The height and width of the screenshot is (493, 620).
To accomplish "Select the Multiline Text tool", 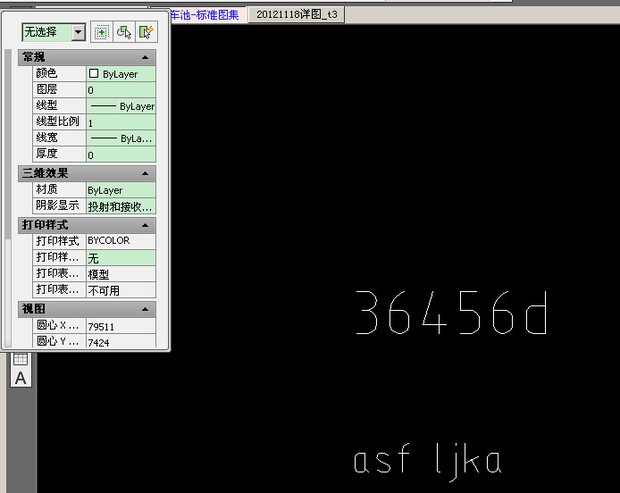I will pyautogui.click(x=21, y=378).
